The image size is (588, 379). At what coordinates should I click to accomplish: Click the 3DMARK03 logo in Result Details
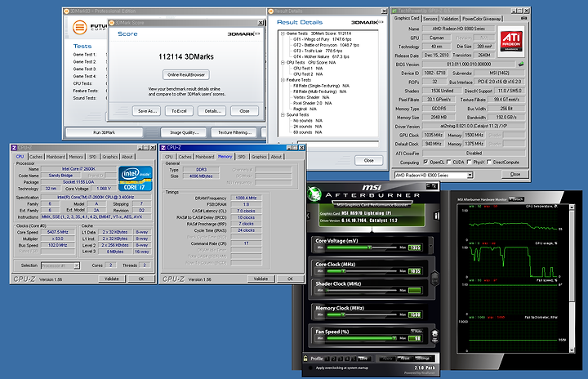367,23
